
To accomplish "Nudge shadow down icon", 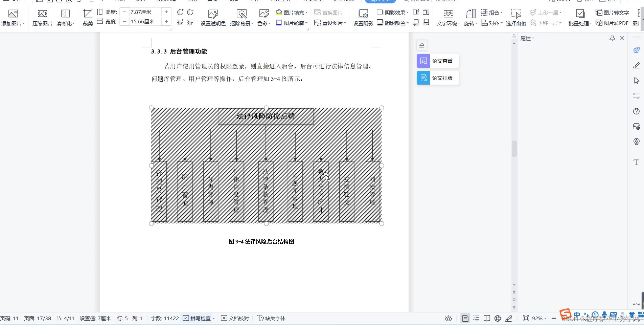I will point(426,12).
